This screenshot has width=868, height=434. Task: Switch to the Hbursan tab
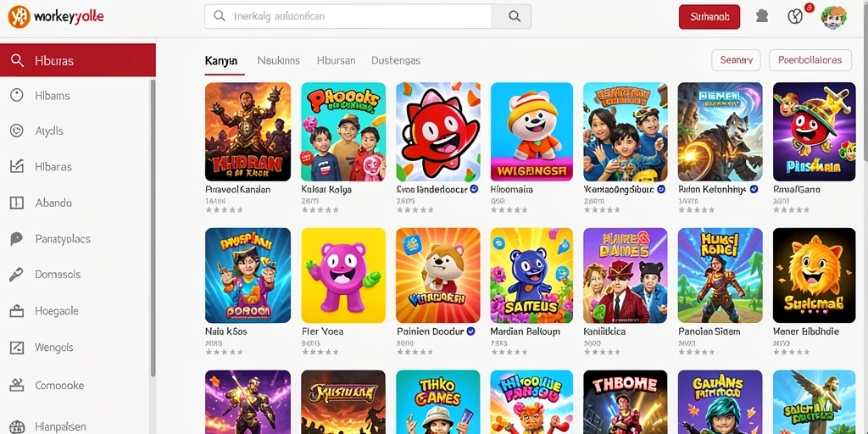(336, 60)
